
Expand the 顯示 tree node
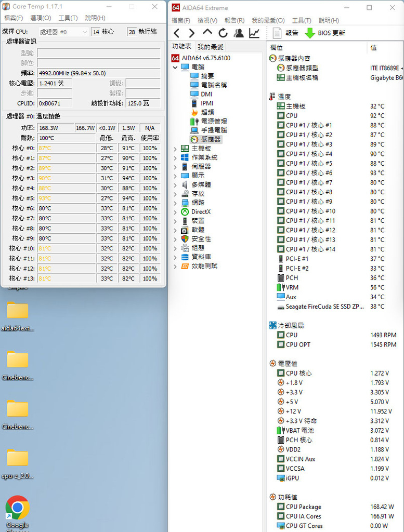[175, 176]
